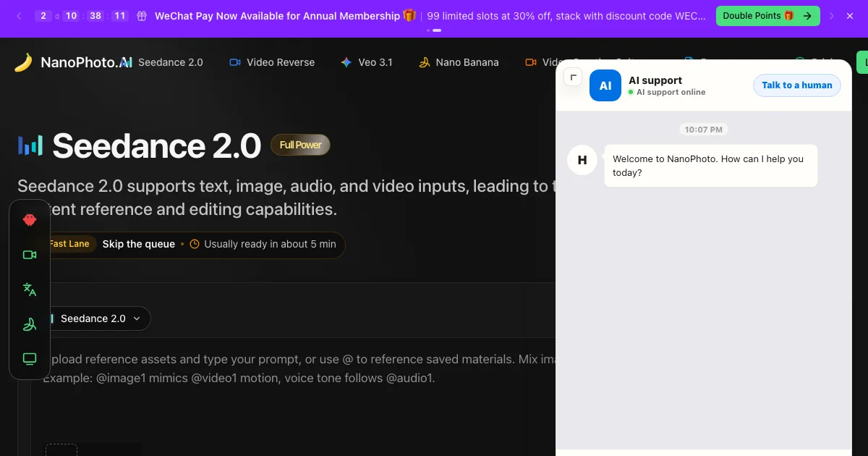The width and height of the screenshot is (868, 456).
Task: Click the Seedance 2.0 page heading
Action: [156, 145]
